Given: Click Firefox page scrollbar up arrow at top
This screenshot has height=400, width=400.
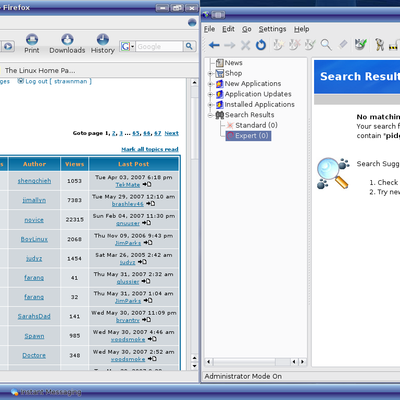Looking at the screenshot, I should [195, 82].
